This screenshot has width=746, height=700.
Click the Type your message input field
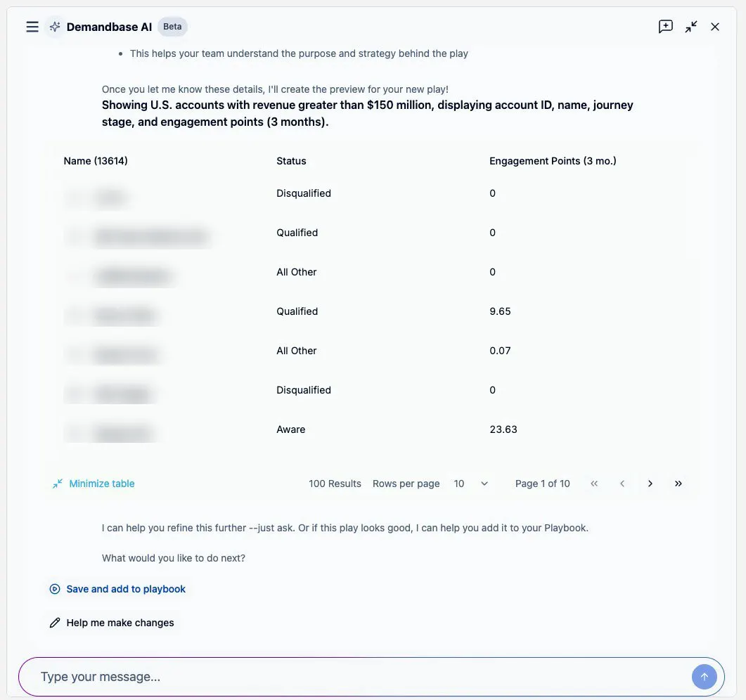(x=211, y=676)
